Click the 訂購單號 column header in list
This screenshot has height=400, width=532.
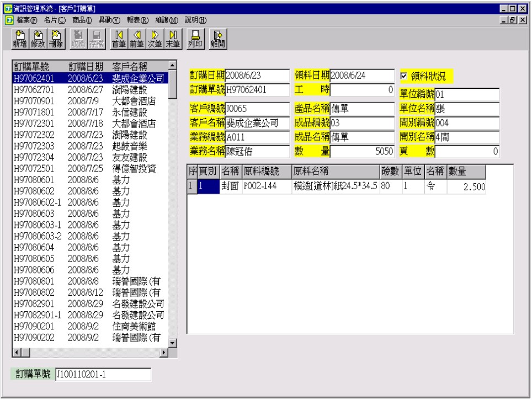31,67
